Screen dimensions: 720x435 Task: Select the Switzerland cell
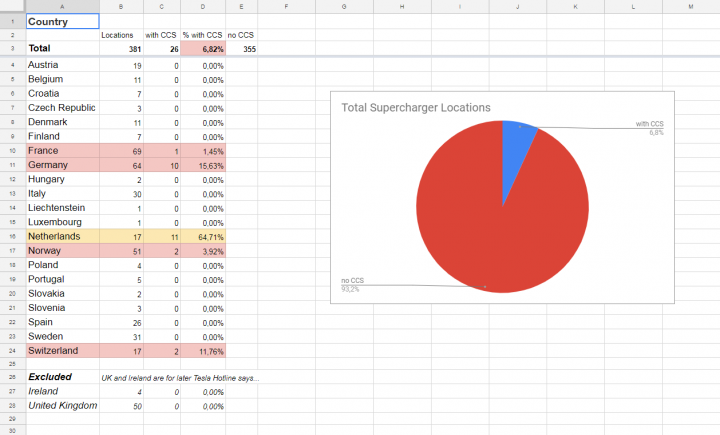click(x=62, y=350)
